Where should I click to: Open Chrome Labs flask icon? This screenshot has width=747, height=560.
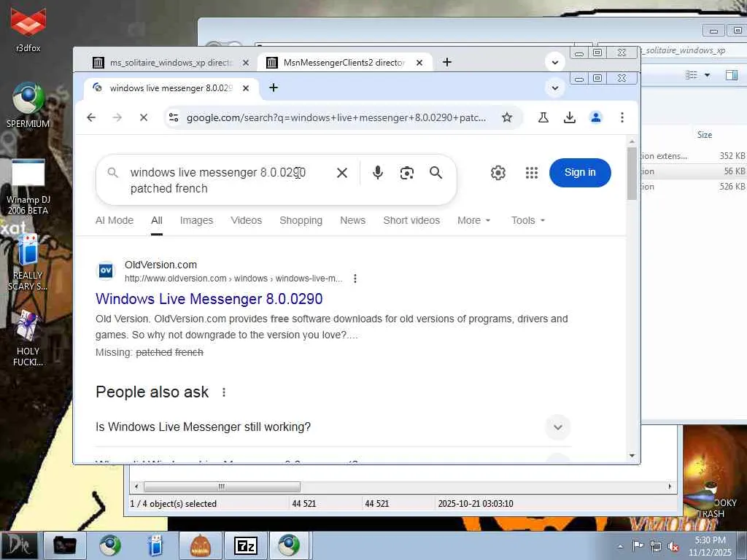(543, 117)
